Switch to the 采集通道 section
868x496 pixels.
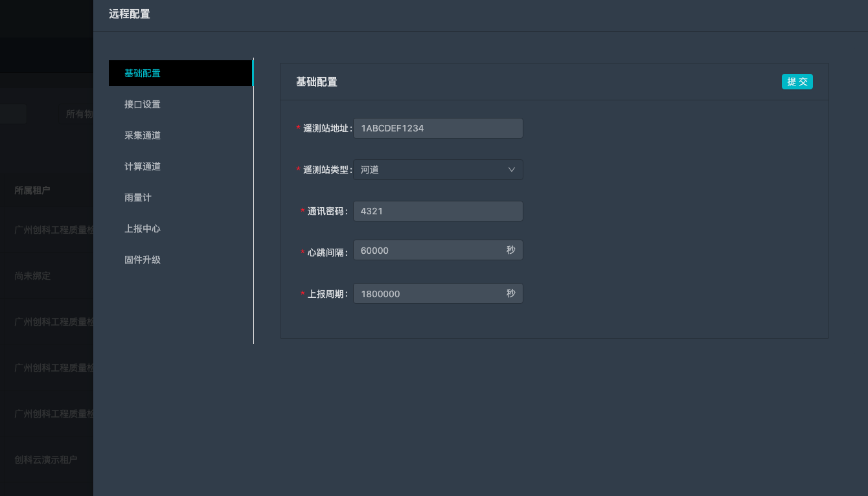coord(144,135)
